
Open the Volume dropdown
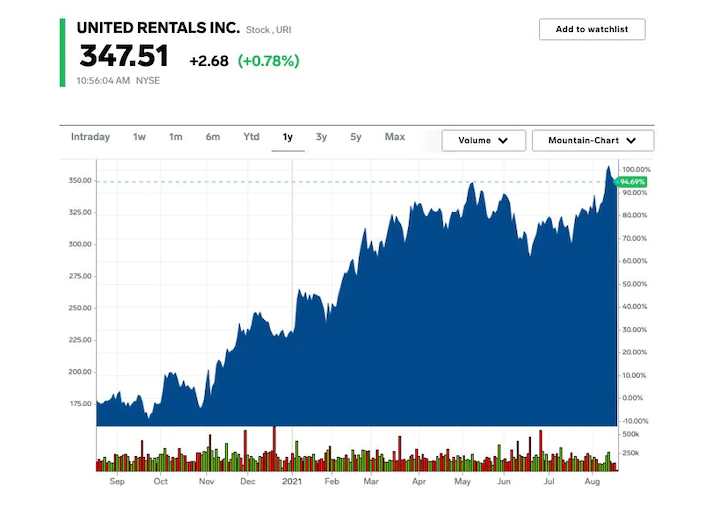484,141
